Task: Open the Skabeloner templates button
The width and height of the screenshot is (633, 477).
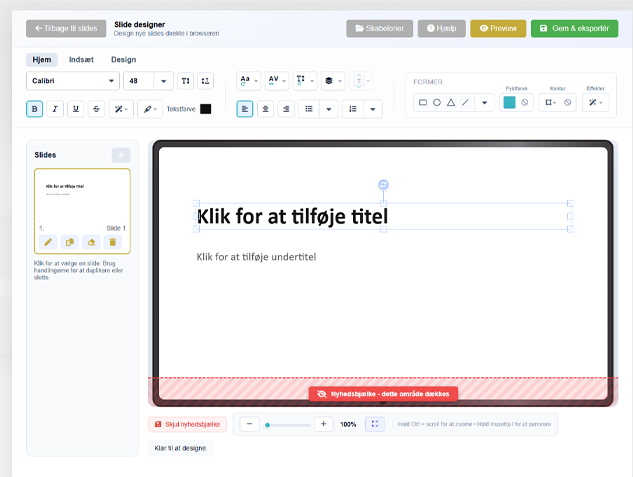Action: click(x=379, y=29)
